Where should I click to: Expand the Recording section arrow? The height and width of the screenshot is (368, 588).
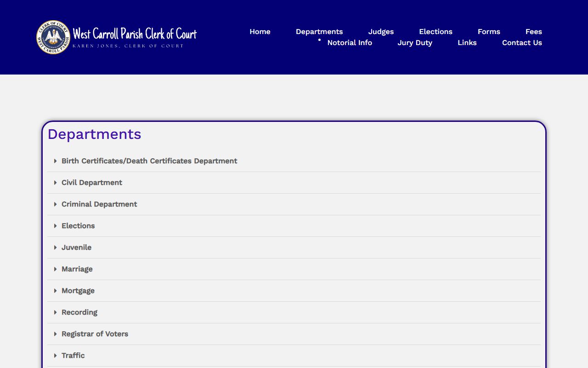coord(55,312)
